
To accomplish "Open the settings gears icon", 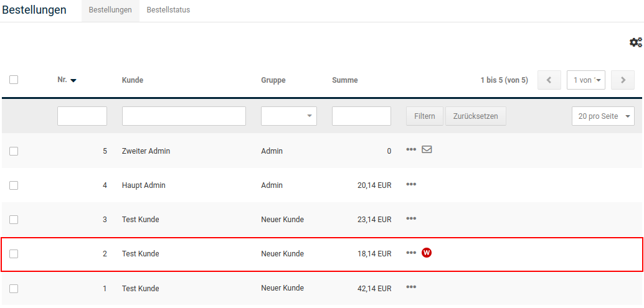I will tap(635, 42).
